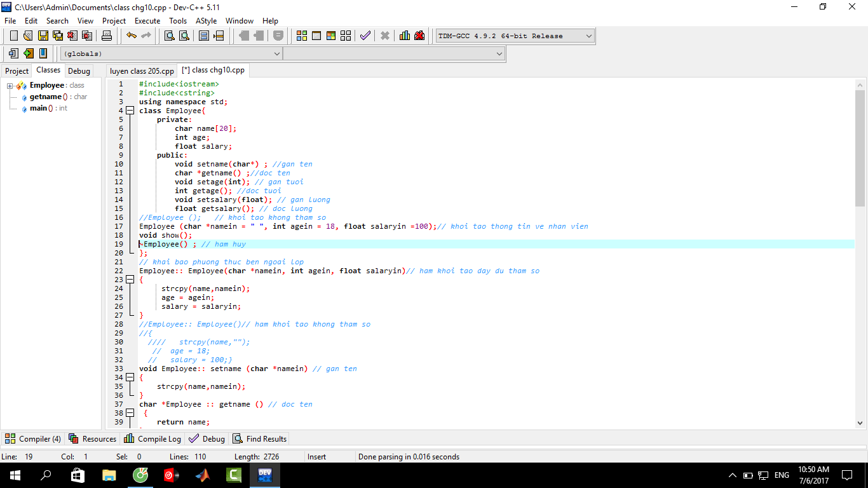868x488 pixels.
Task: Expand the Employee class tree node
Action: point(10,86)
